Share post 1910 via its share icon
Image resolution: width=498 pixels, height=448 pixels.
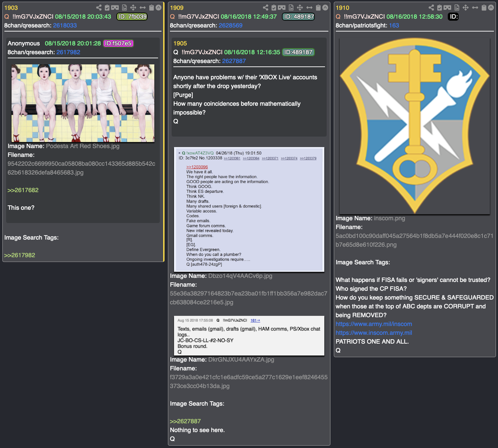pyautogui.click(x=431, y=7)
